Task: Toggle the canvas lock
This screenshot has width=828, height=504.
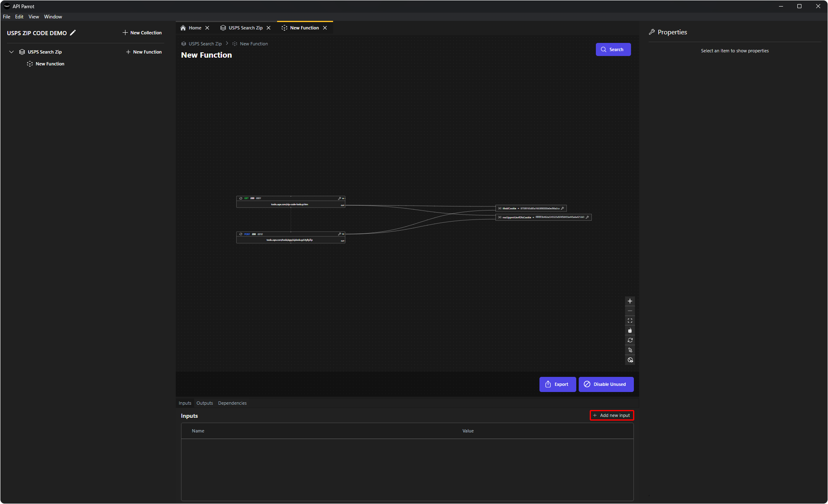Action: (630, 330)
